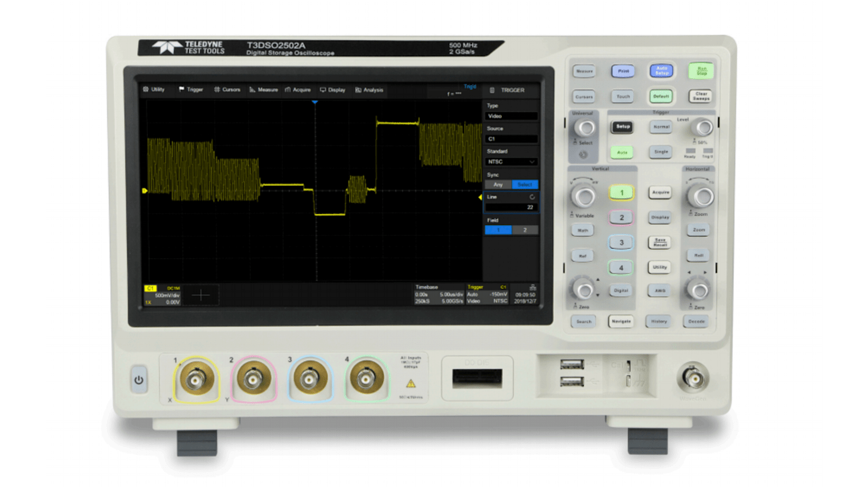Viewport: 868px width, 488px height.
Task: Open the C1 channel descriptor box
Action: pos(163,295)
